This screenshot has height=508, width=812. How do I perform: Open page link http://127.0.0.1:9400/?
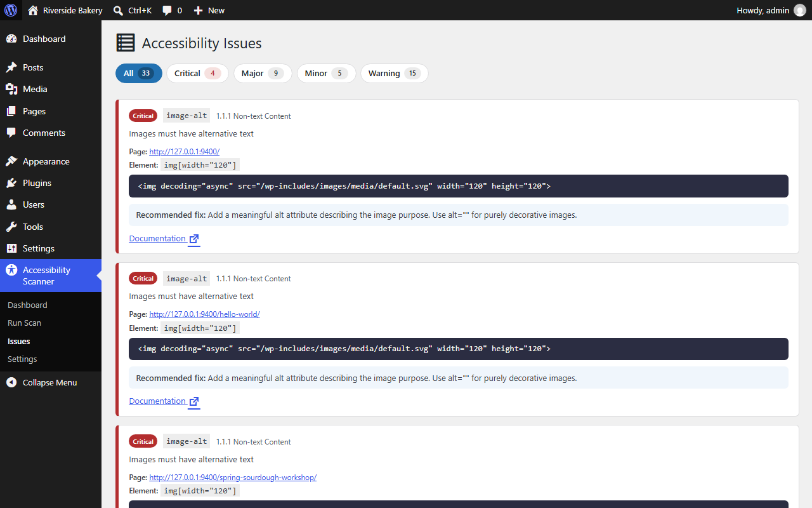pos(184,152)
